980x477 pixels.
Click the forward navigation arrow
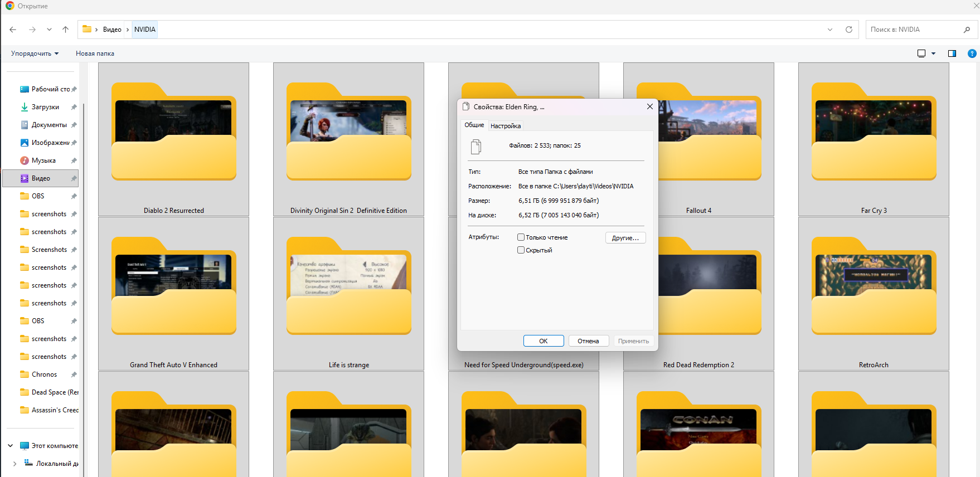coord(32,30)
